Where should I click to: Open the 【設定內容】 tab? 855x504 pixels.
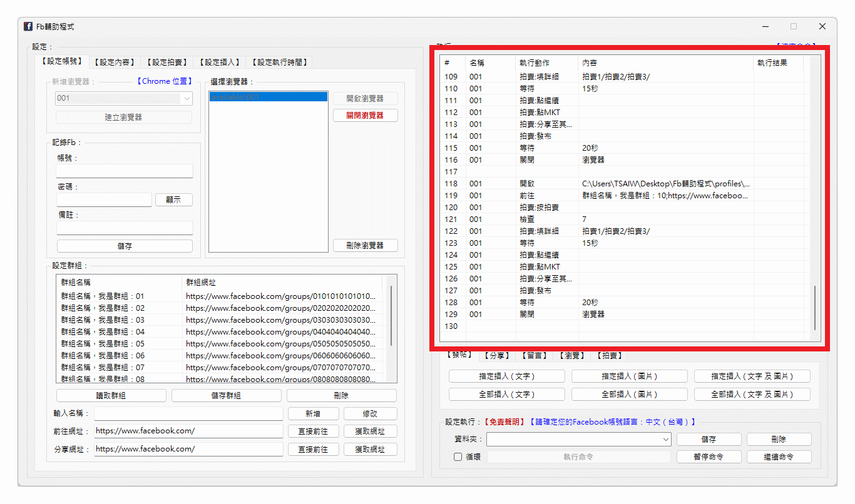[x=114, y=62]
